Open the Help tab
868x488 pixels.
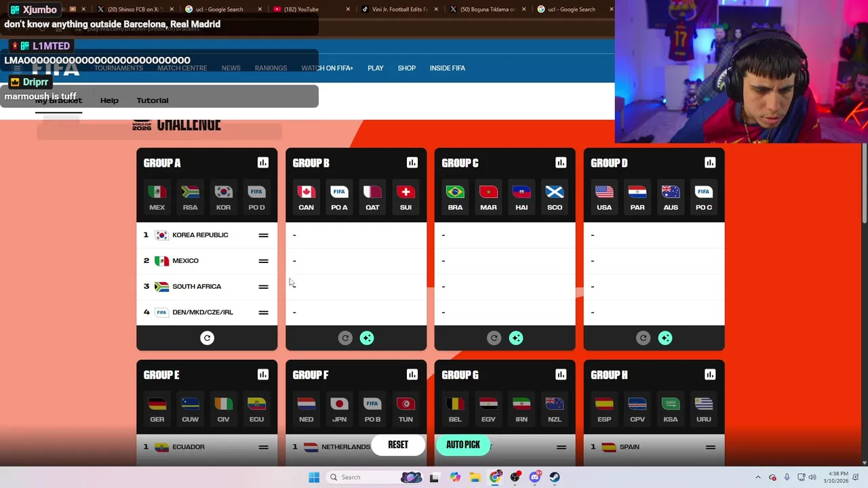point(109,100)
